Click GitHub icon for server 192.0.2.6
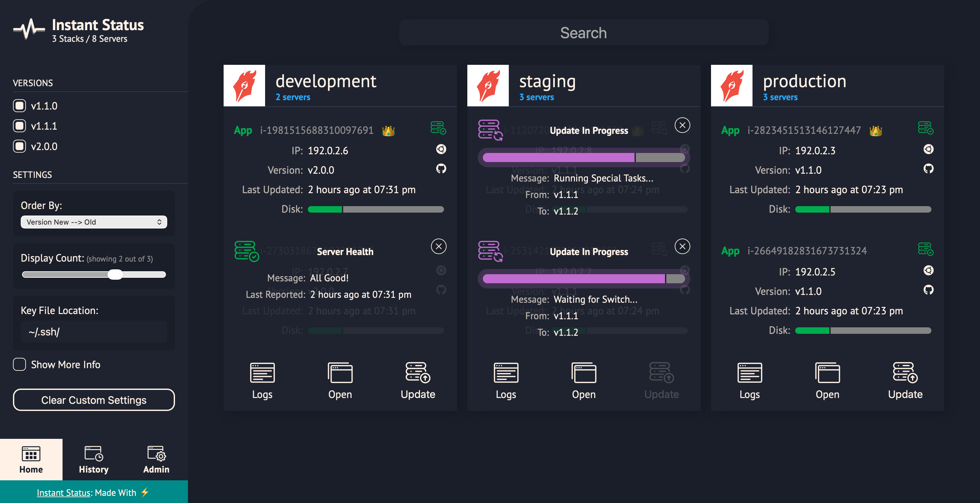980x503 pixels. click(x=441, y=169)
